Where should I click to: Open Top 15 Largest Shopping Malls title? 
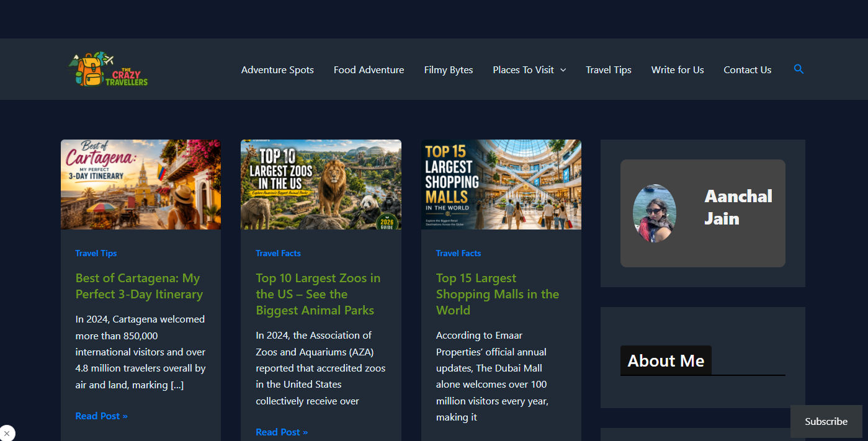point(498,294)
